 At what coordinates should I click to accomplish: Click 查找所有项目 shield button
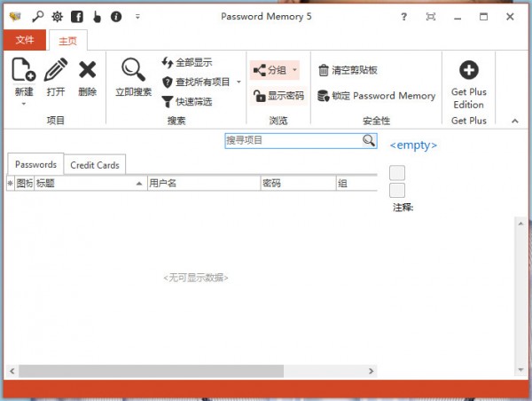(197, 82)
